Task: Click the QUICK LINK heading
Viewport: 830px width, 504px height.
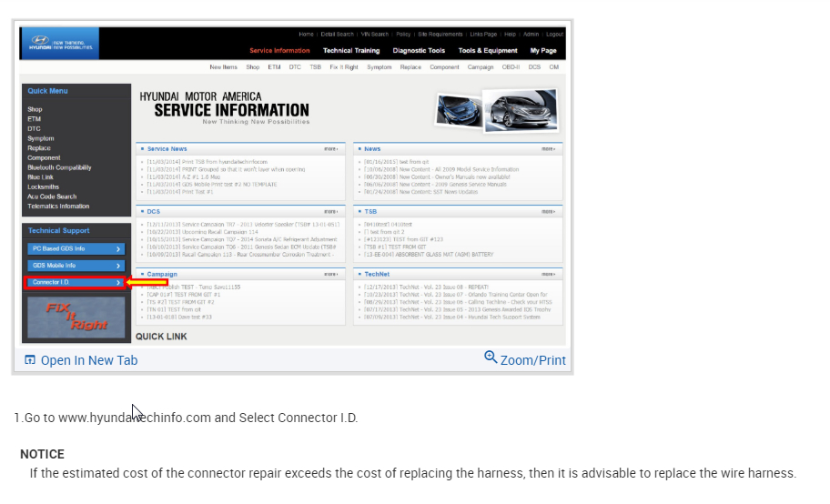Action: coord(161,337)
